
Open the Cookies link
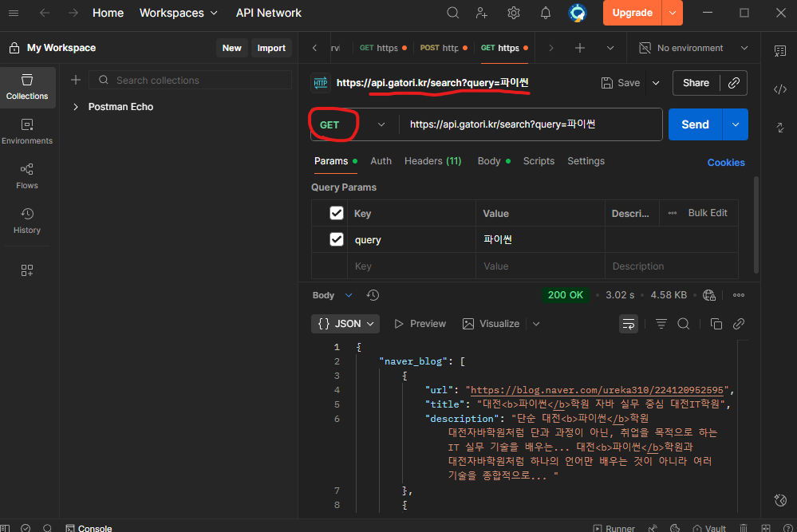coord(725,163)
